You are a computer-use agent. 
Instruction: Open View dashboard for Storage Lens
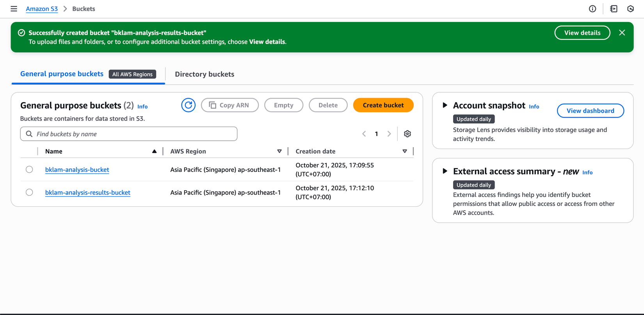(x=591, y=111)
